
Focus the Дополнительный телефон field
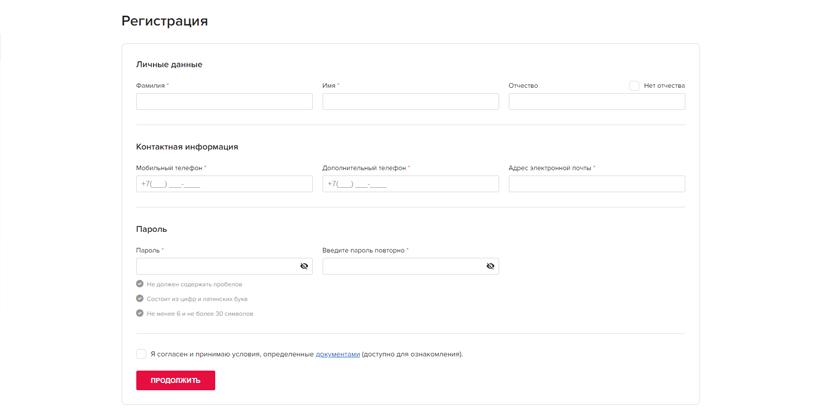[x=410, y=184]
